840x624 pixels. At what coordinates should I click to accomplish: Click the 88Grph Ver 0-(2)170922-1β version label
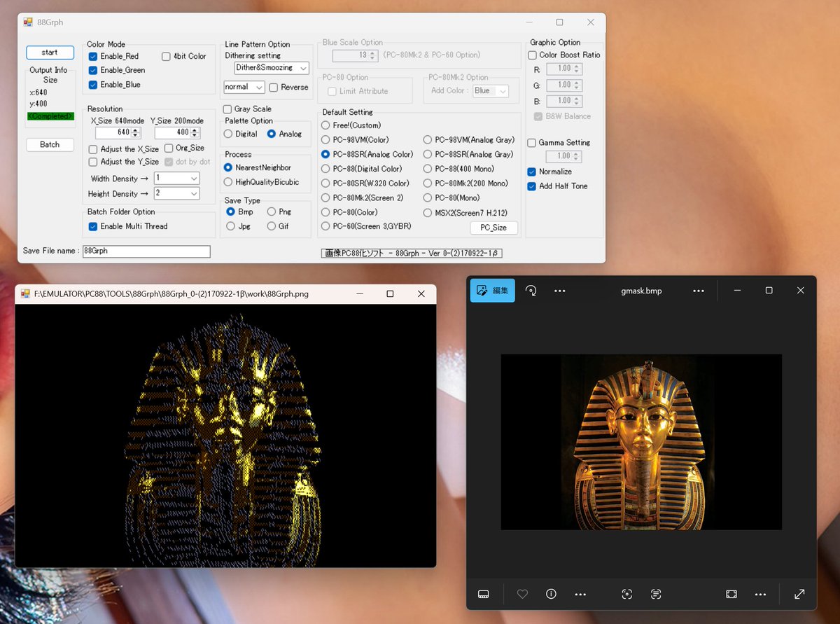point(412,254)
